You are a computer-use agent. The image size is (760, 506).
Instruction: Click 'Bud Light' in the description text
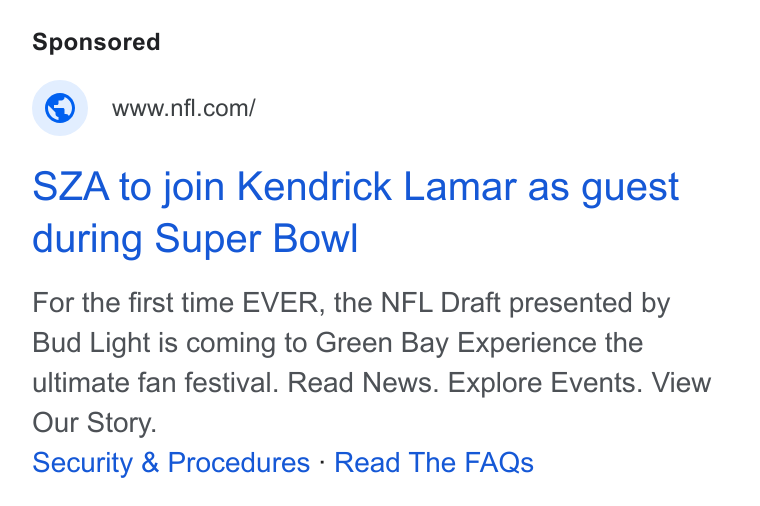(92, 343)
